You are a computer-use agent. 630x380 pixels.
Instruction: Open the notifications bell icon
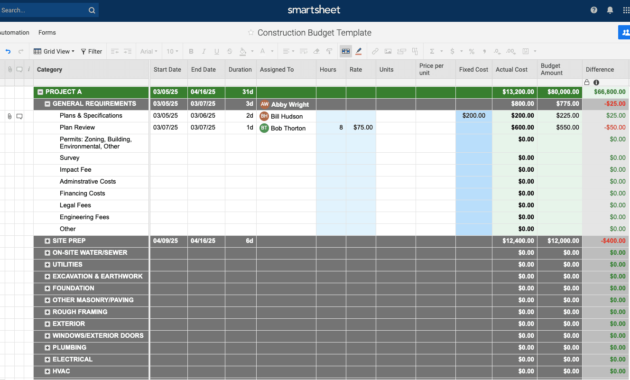[610, 10]
